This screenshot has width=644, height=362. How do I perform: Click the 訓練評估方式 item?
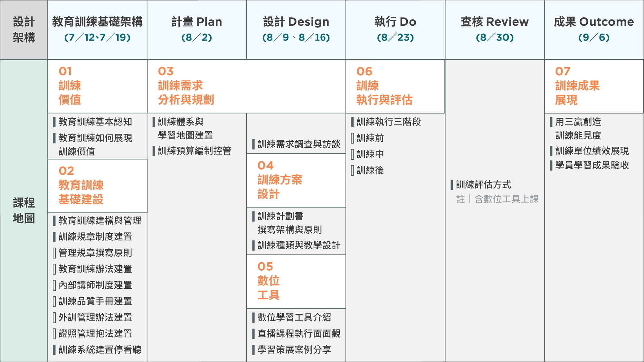(x=483, y=185)
